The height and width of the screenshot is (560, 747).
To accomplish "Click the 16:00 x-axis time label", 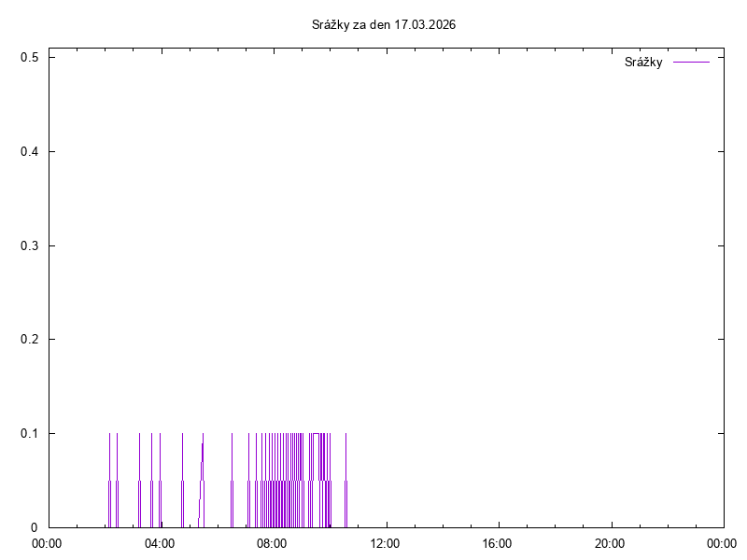I will [x=498, y=543].
